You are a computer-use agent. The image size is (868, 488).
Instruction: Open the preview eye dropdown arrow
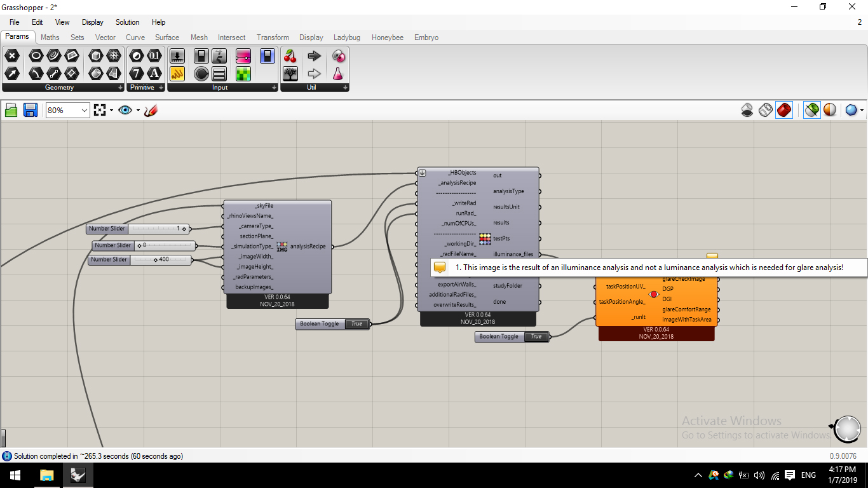tap(138, 111)
